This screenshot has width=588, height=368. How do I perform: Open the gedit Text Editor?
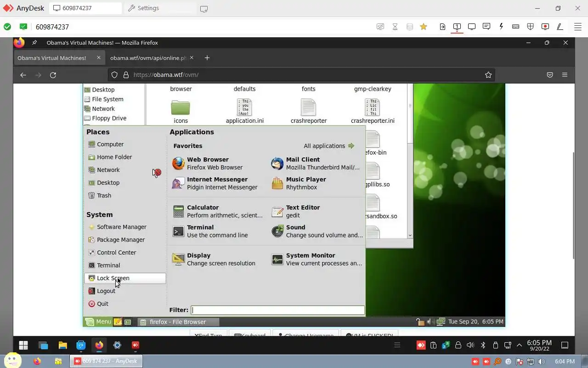[296, 211]
